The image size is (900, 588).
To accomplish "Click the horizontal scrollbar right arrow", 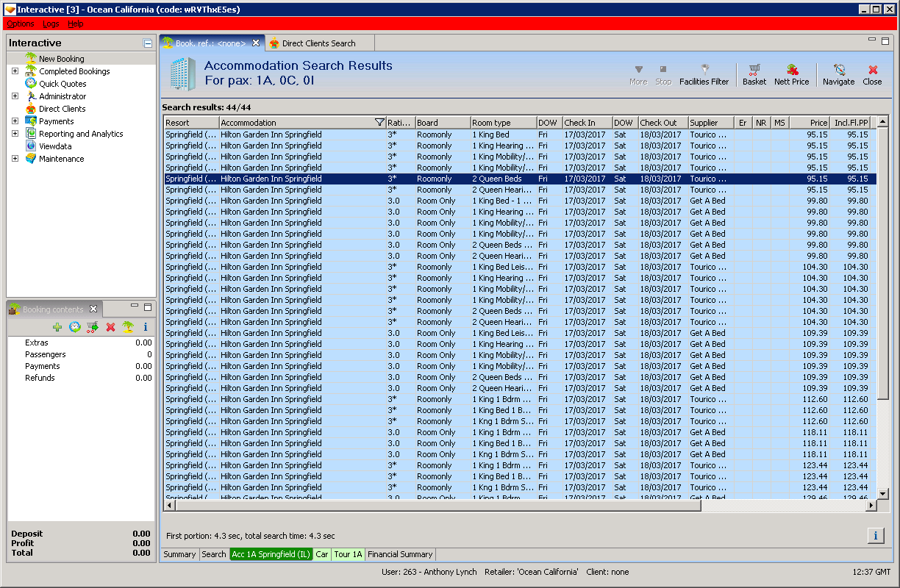I will (x=871, y=506).
